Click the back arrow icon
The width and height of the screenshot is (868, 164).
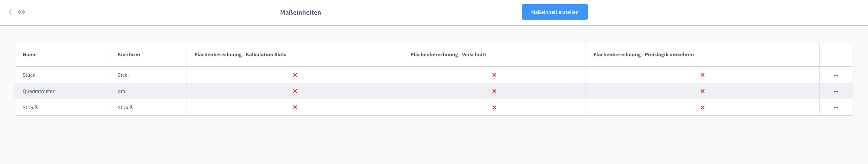coord(10,12)
